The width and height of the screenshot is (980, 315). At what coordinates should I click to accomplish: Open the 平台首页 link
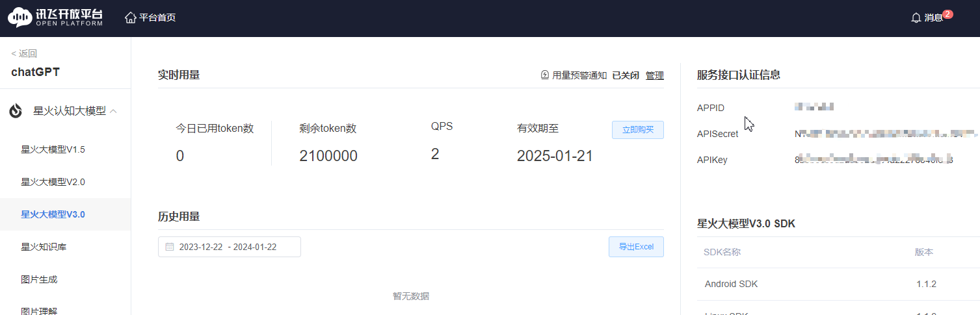point(157,18)
